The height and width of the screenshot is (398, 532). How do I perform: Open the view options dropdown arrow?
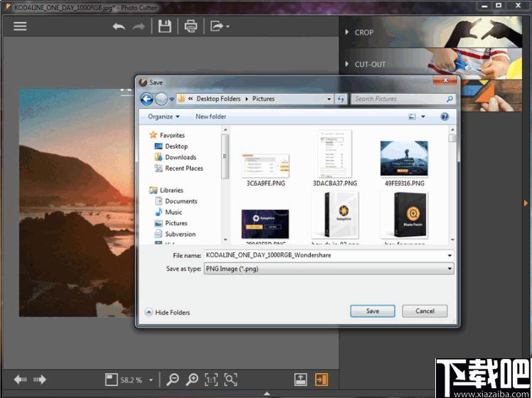423,117
